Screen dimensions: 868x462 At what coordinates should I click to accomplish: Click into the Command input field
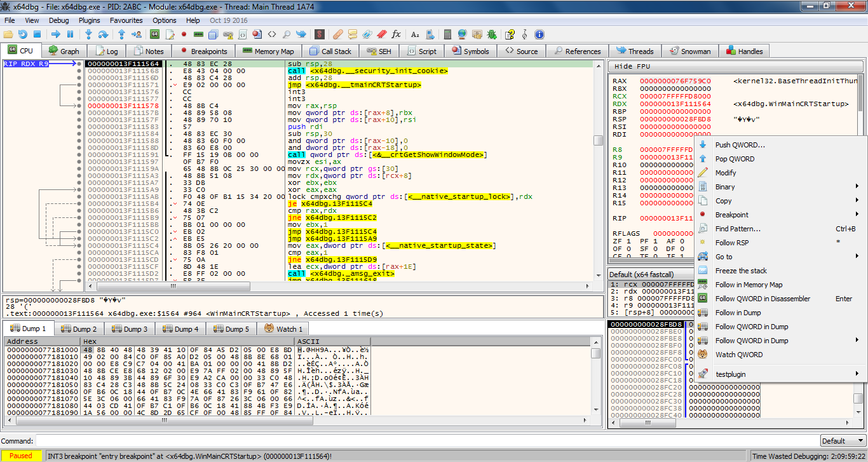click(426, 441)
